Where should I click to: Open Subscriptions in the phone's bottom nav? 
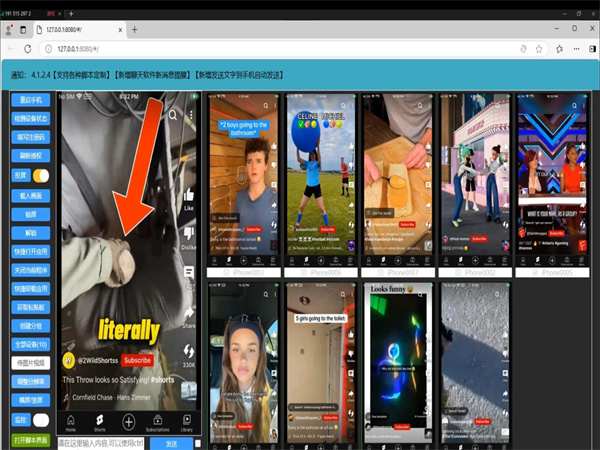[159, 420]
